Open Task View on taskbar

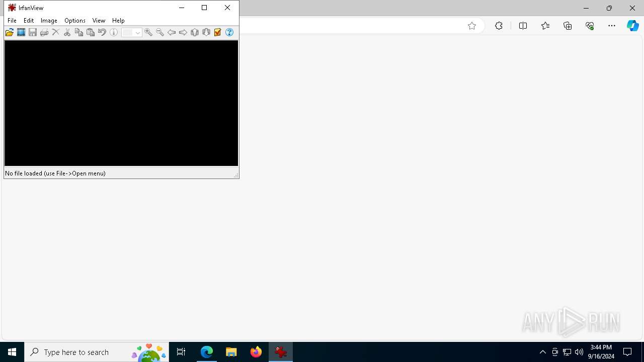coord(181,352)
